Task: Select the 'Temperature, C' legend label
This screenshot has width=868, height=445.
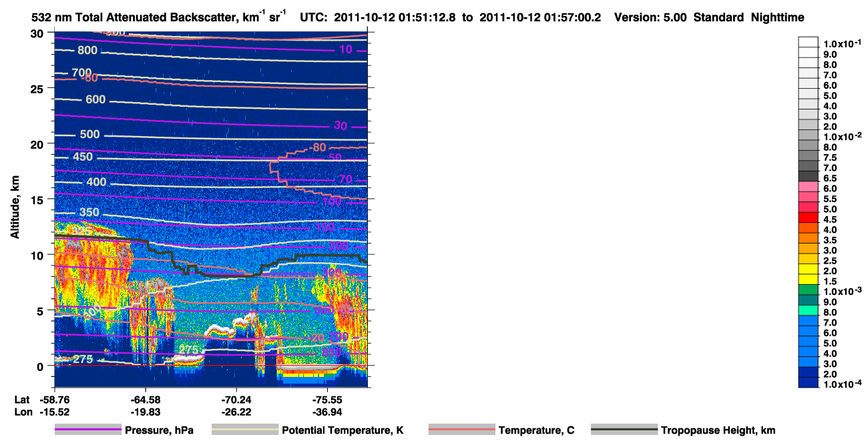Action: tap(536, 430)
